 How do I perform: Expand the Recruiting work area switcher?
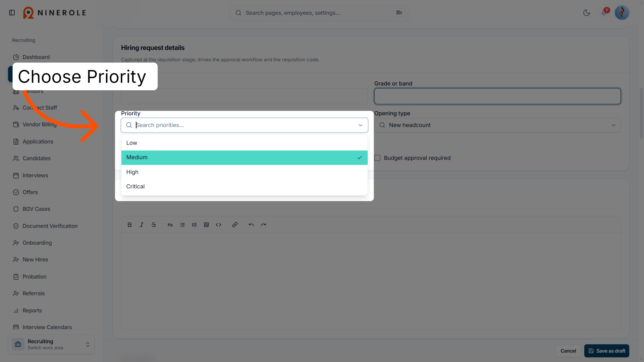[51, 344]
